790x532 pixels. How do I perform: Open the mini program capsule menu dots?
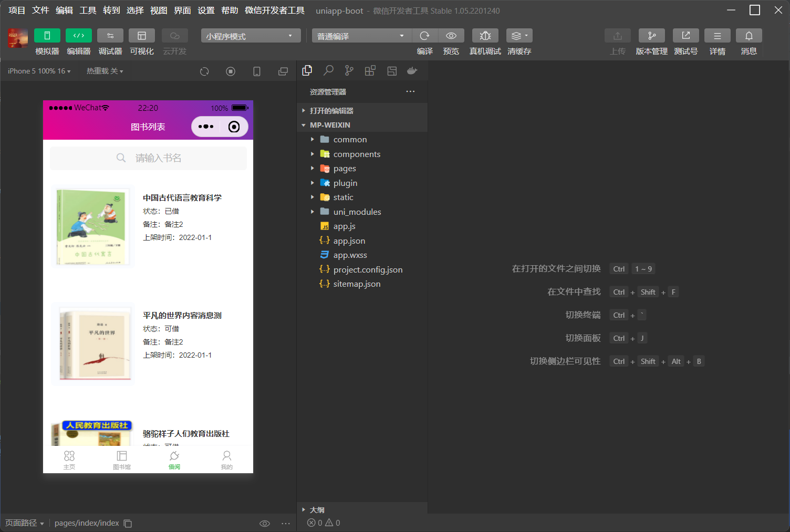(x=206, y=127)
